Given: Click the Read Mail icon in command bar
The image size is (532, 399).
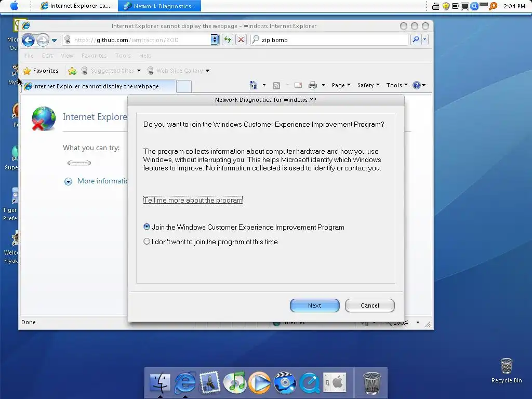Looking at the screenshot, I should [x=298, y=85].
